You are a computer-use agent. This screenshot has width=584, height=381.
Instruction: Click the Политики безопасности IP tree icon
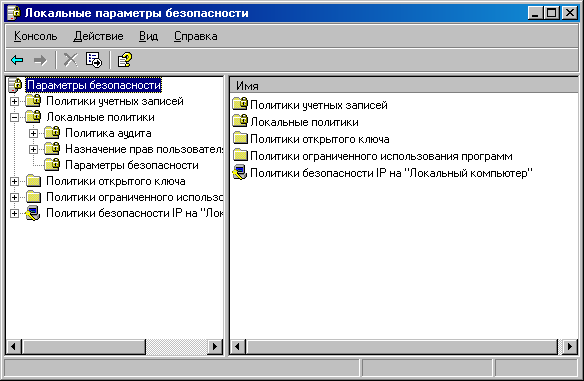pos(33,213)
